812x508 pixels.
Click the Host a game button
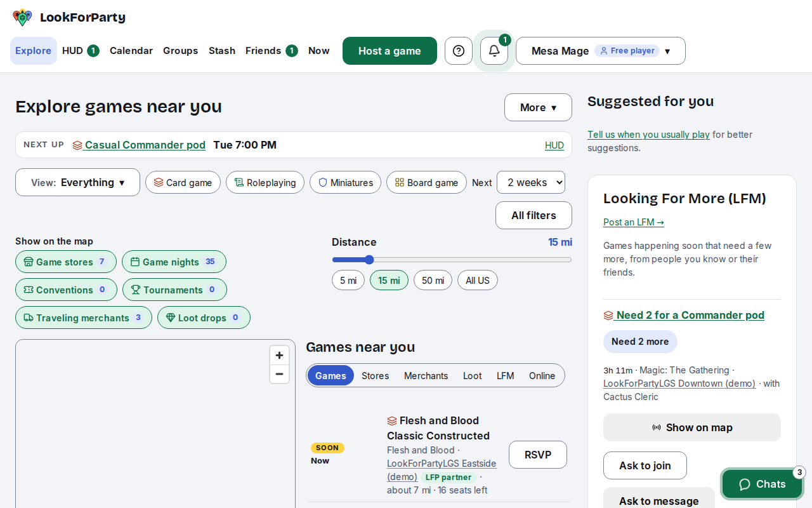[390, 51]
